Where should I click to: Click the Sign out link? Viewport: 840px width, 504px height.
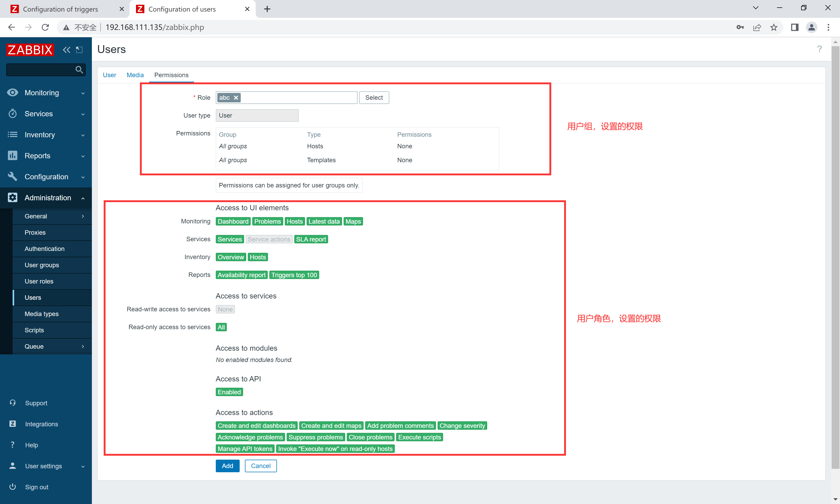[x=37, y=487]
